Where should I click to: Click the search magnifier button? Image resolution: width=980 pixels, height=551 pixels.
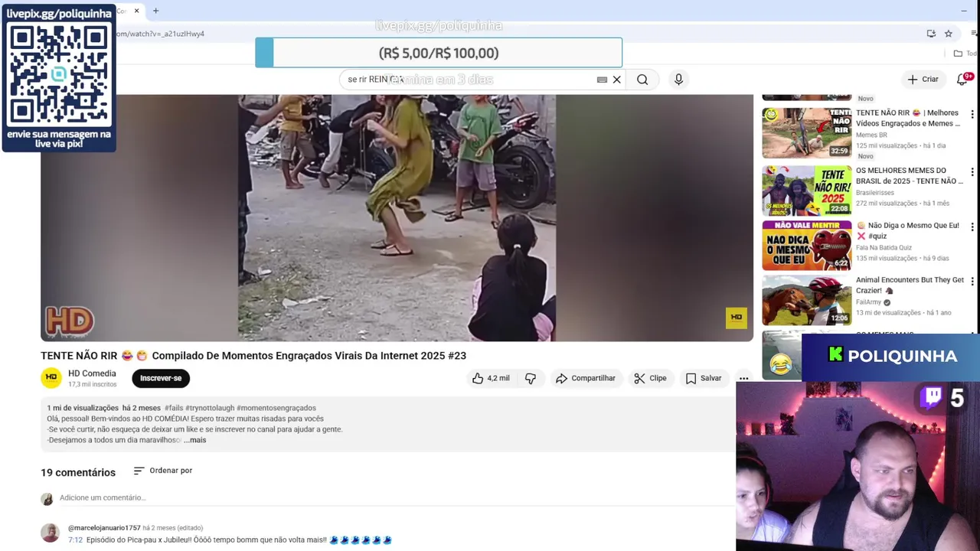coord(642,80)
